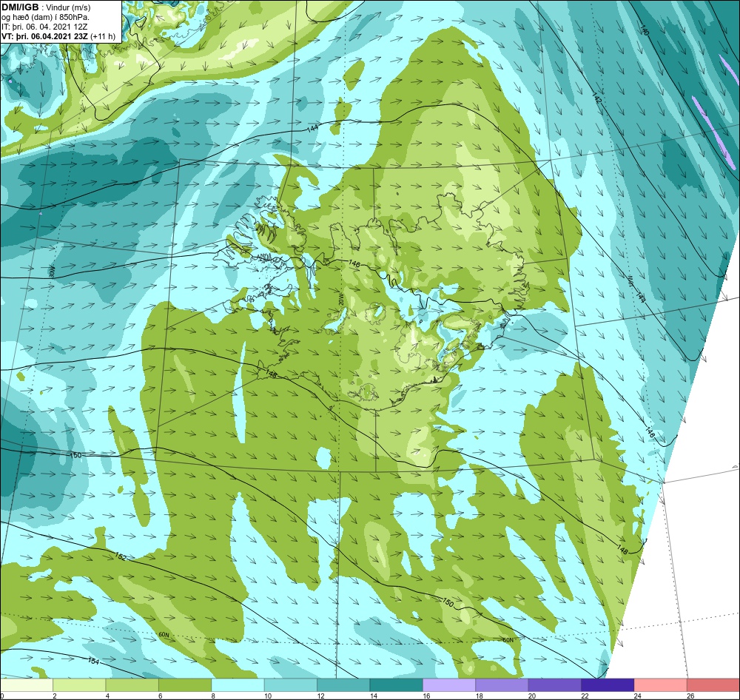This screenshot has height=700, width=740.
Task: Click the '150' contour label at the left map edge
Action: click(75, 456)
